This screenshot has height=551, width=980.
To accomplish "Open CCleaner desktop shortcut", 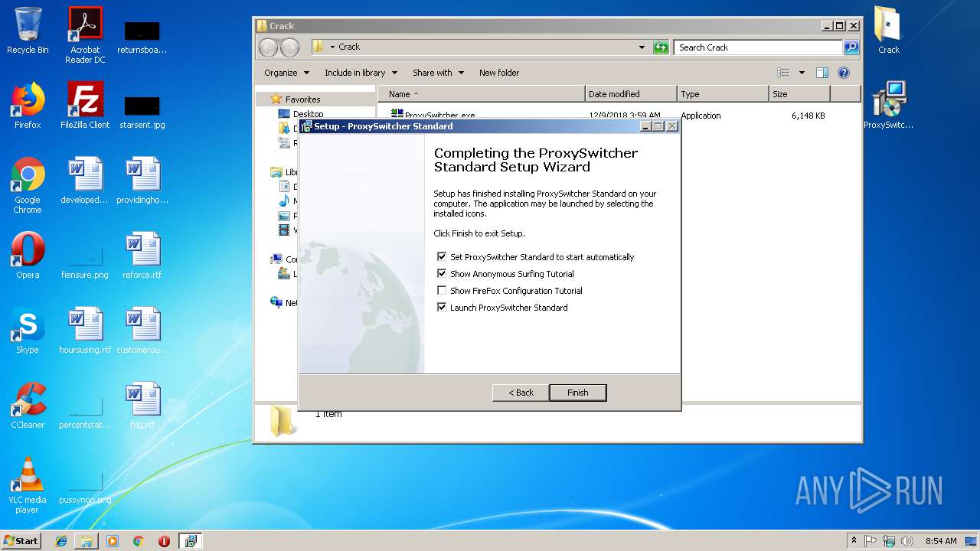I will [x=28, y=406].
